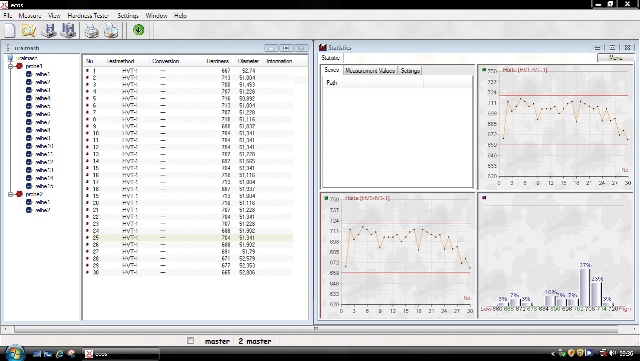The height and width of the screenshot is (361, 640).
Task: Toggle the green marker on the top-right chart
Action: [x=484, y=70]
